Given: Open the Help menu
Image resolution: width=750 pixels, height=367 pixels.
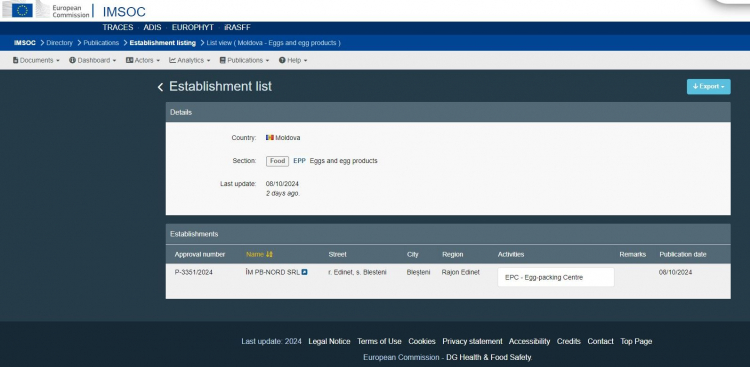Looking at the screenshot, I should (293, 60).
